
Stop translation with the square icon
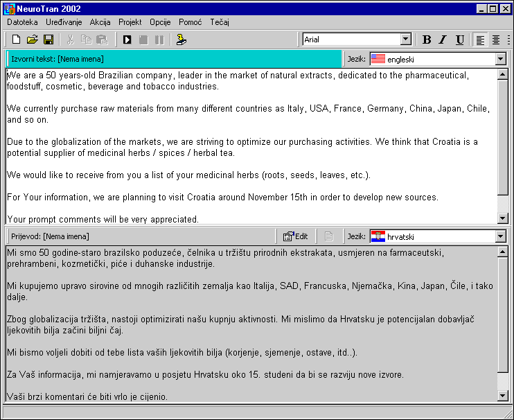click(143, 40)
